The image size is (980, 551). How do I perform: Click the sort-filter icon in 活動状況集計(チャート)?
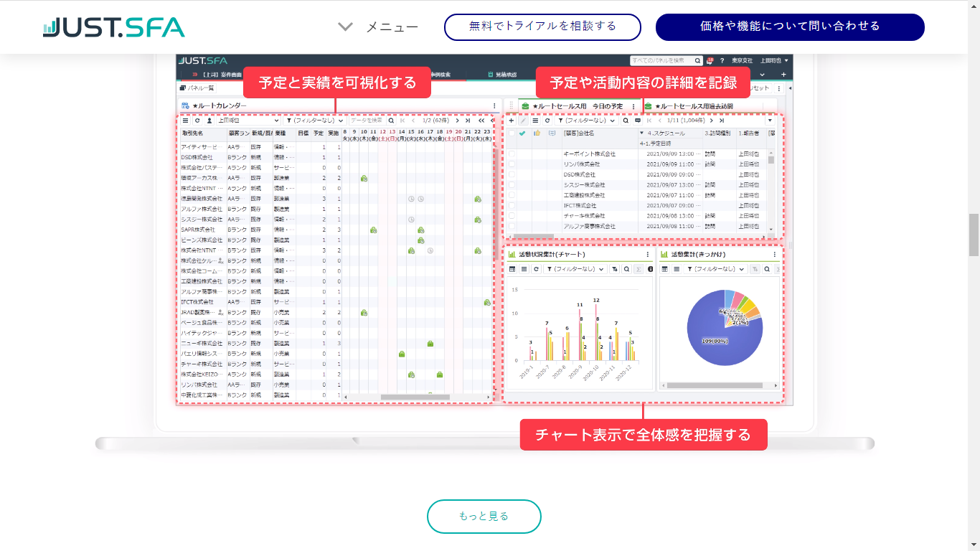coord(615,269)
